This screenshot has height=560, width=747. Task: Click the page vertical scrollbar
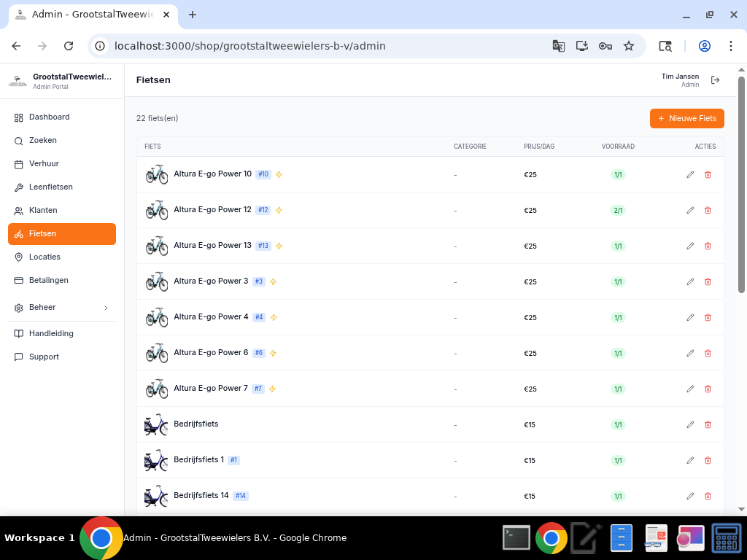point(741,182)
